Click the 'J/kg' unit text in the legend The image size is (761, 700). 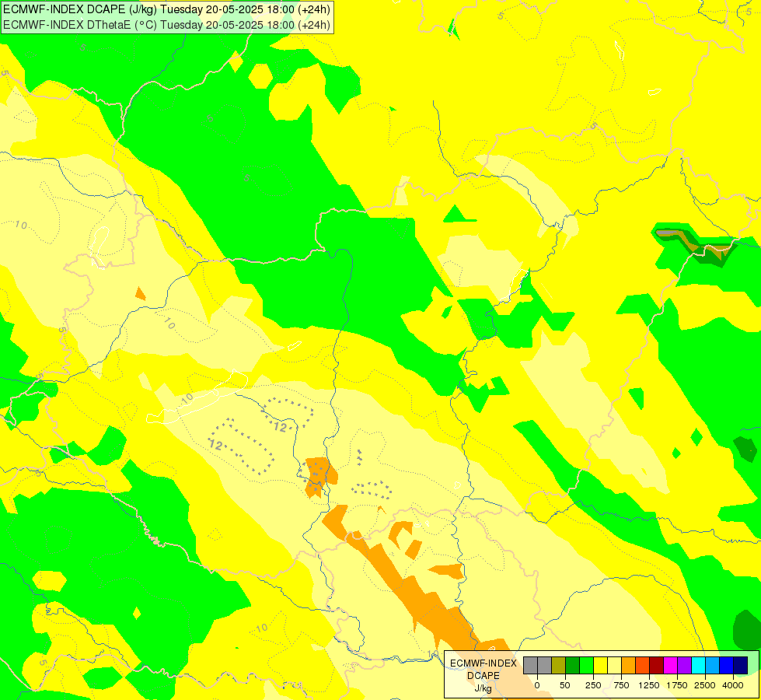pos(483,689)
